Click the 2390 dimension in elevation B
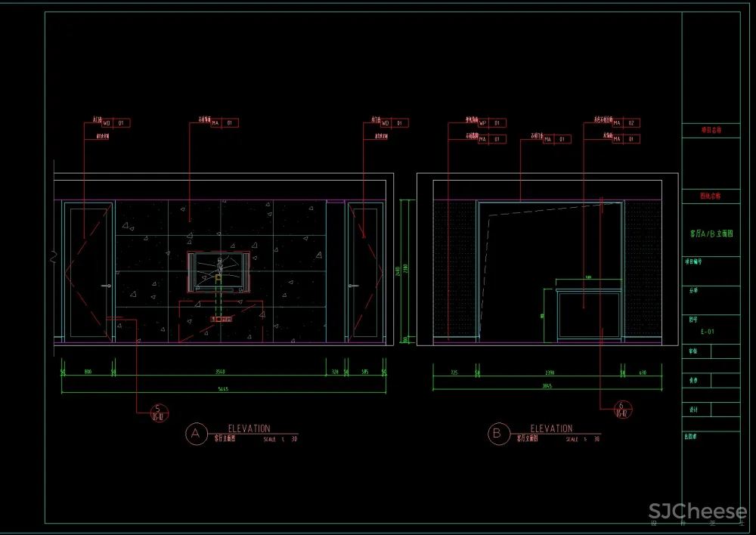 point(550,373)
